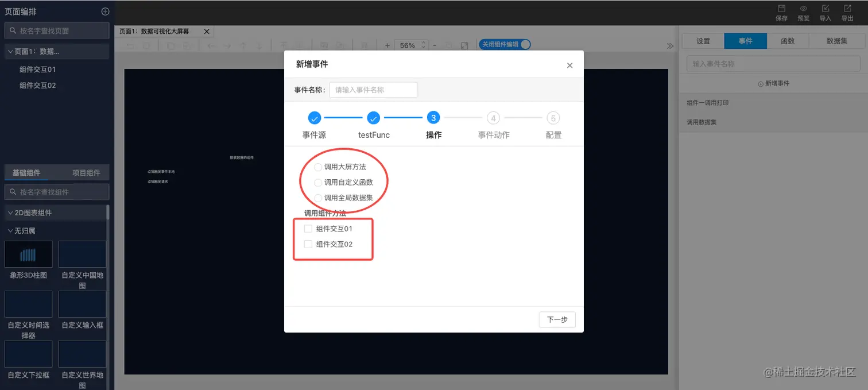Screen dimensions: 868x390
Task: Collapse the 无归属 section
Action: (x=10, y=231)
